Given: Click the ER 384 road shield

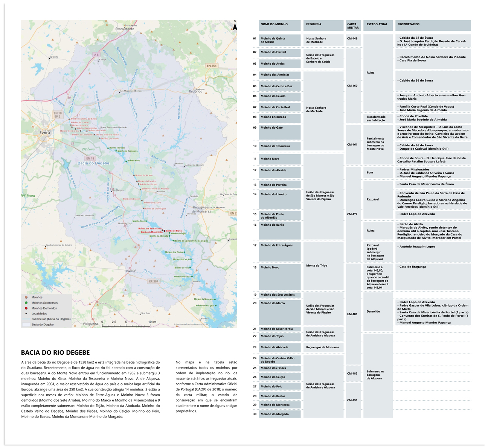Looking at the screenshot, I should tap(154, 281).
